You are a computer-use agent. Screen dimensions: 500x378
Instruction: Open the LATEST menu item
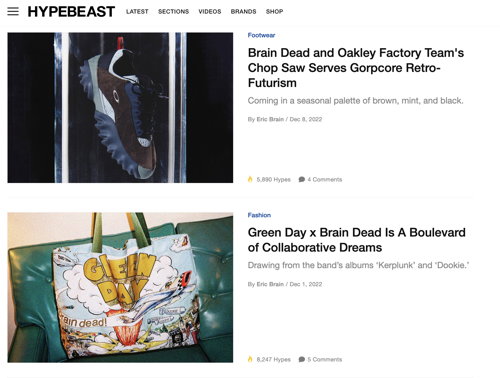pos(137,12)
